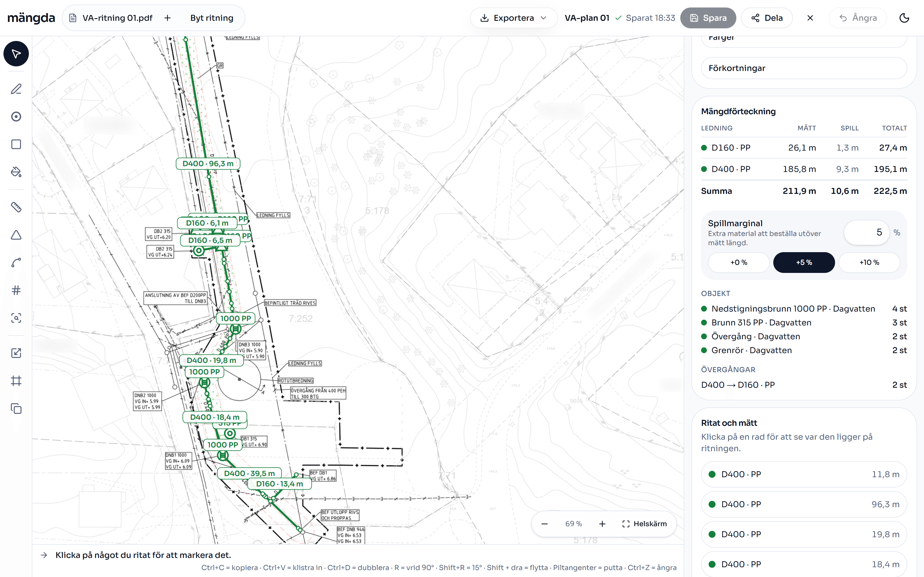This screenshot has height=577, width=924.
Task: Add a new drawing tab with plus
Action: coord(167,18)
